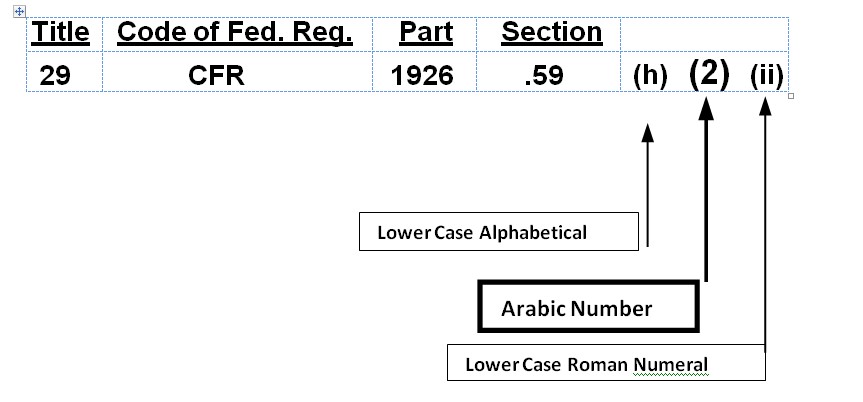
Task: Click the empty header cell above (h) (2) (ii)
Action: [705, 33]
